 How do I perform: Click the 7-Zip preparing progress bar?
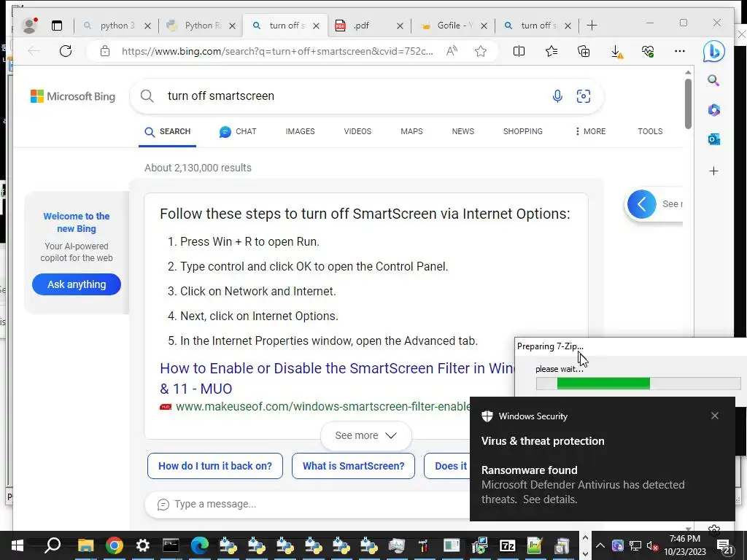(638, 384)
